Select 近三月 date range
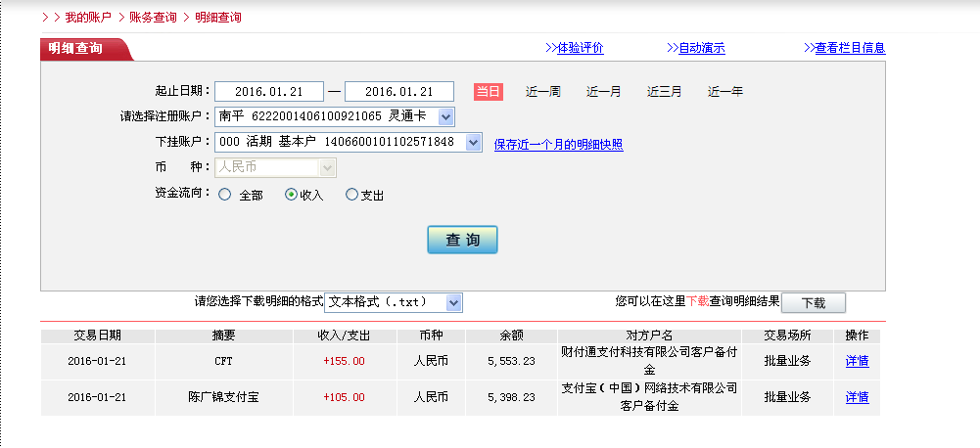 [664, 92]
